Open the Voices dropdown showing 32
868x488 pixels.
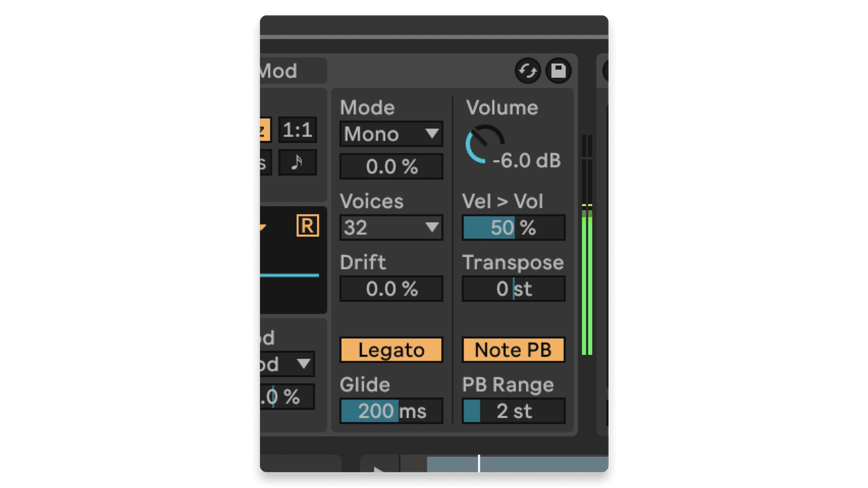click(x=391, y=227)
